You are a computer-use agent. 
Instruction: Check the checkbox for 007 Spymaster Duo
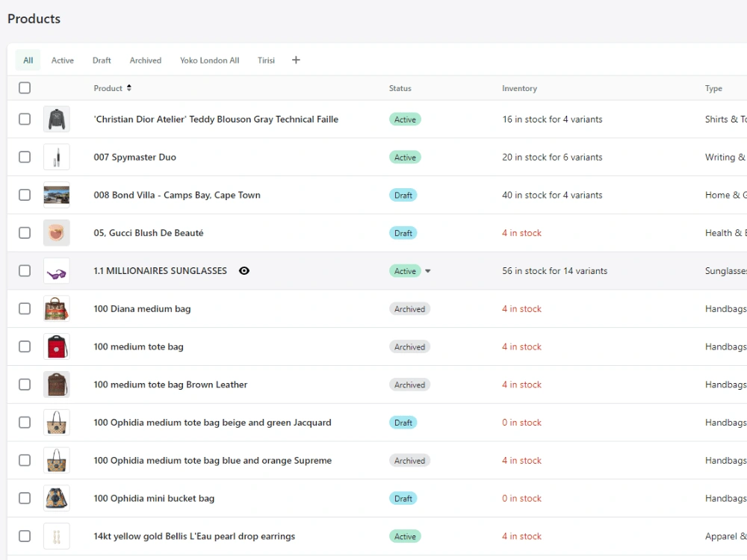tap(25, 157)
